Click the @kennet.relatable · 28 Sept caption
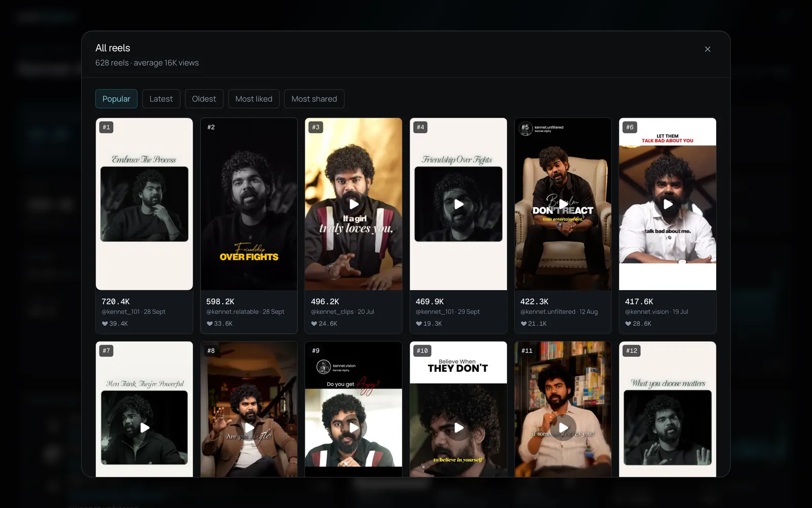This screenshot has width=812, height=508. [245, 312]
